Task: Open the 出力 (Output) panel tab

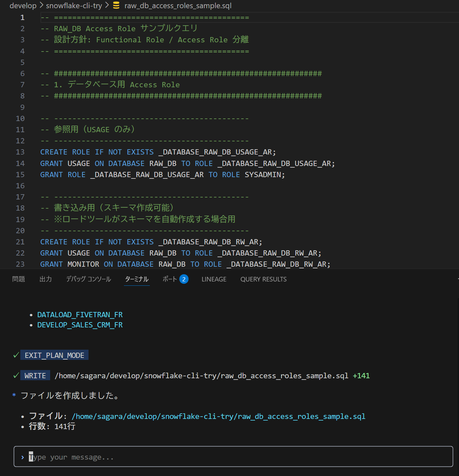Action: (x=46, y=279)
